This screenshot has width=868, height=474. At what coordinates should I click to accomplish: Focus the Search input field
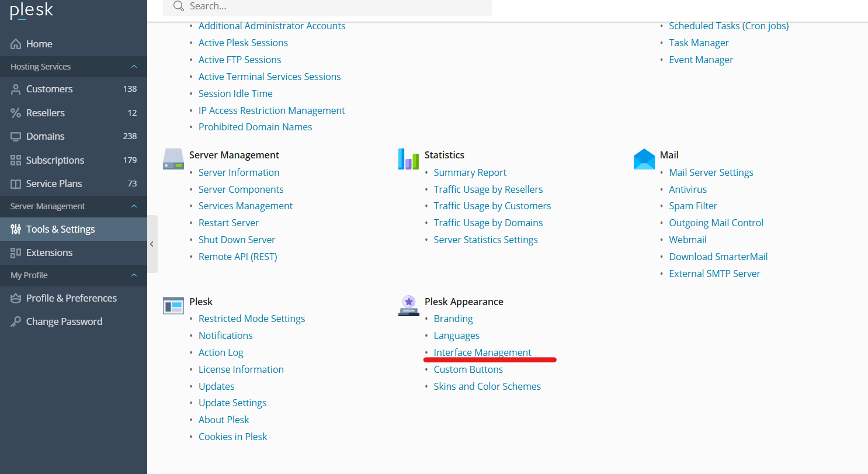pos(327,7)
